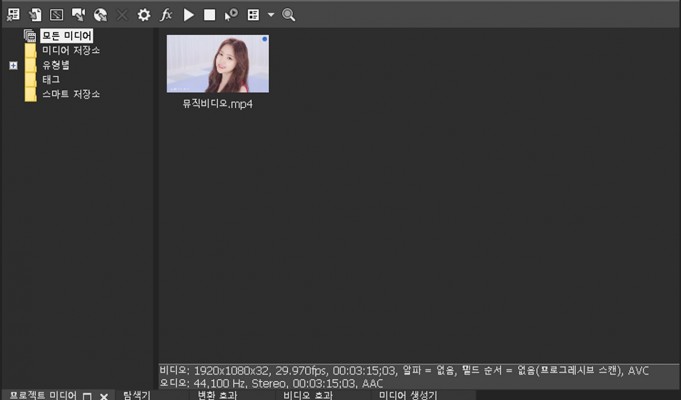This screenshot has height=400, width=681.
Task: Select the 미디어 저장소 folder
Action: point(70,50)
